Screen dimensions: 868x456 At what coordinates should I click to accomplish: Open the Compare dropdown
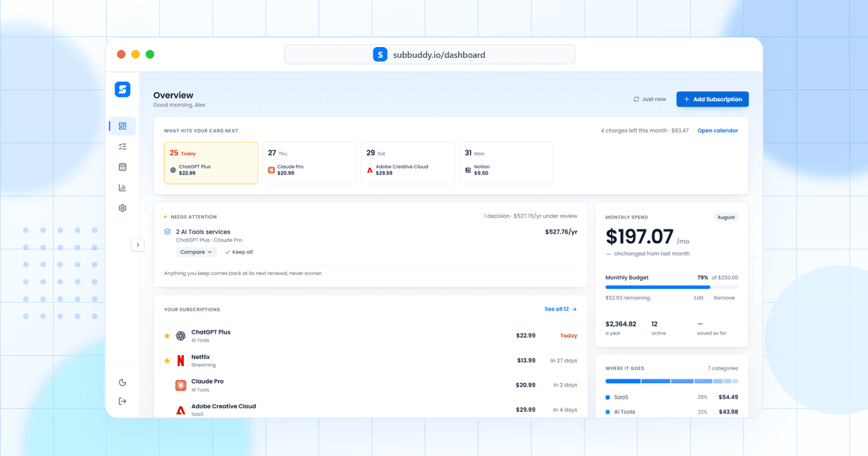pos(196,252)
